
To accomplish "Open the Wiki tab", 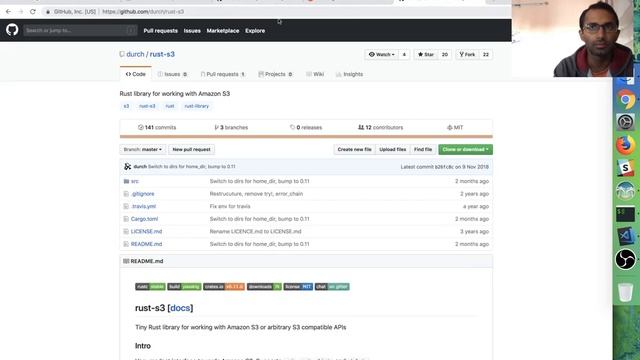I will 315,74.
